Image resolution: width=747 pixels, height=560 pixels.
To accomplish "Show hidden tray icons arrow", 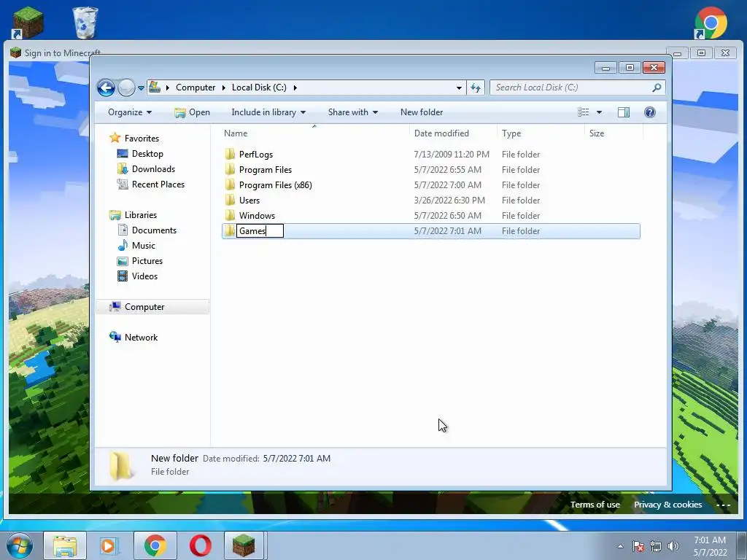I will pyautogui.click(x=620, y=546).
